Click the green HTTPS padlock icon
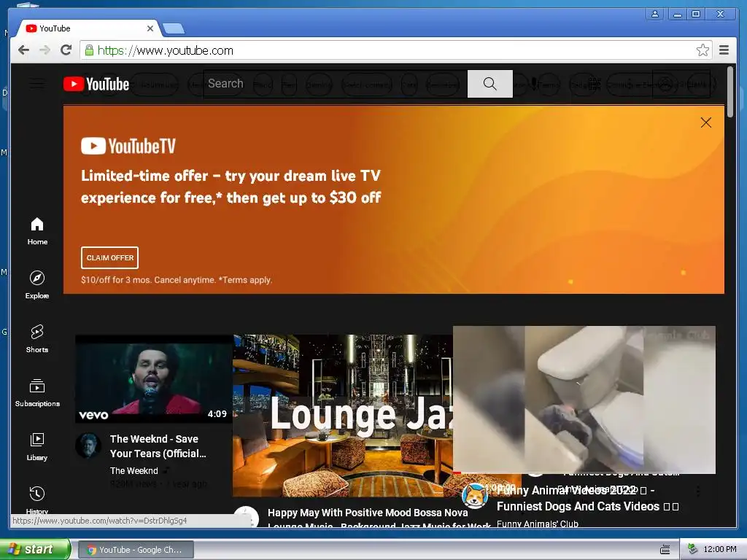 pyautogui.click(x=88, y=50)
